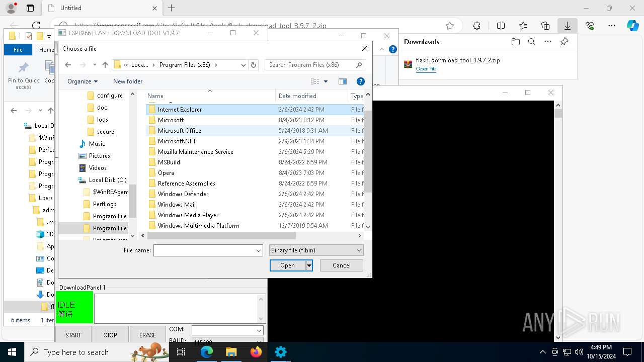The height and width of the screenshot is (362, 644).
Task: Open more options in Downloads panel
Action: coord(548,42)
